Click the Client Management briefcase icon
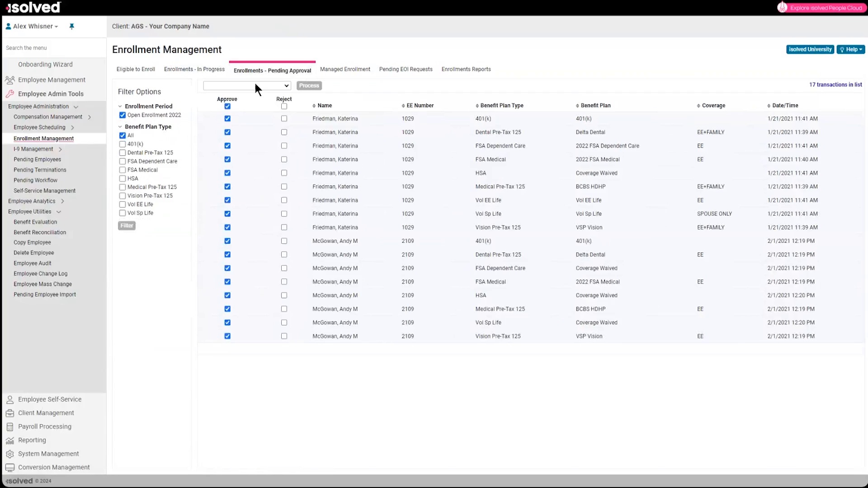Image resolution: width=868 pixels, height=488 pixels. point(10,413)
